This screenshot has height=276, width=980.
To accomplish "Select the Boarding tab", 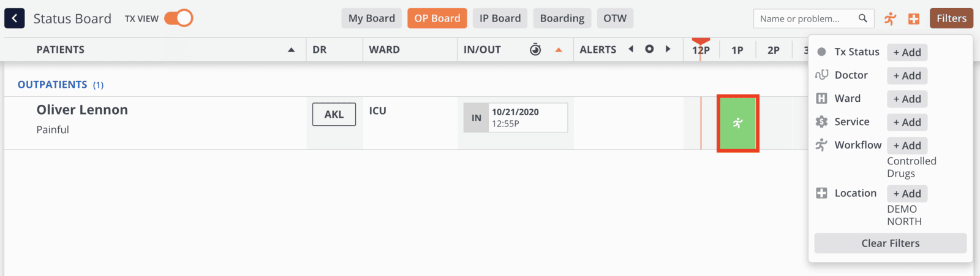I will 562,18.
